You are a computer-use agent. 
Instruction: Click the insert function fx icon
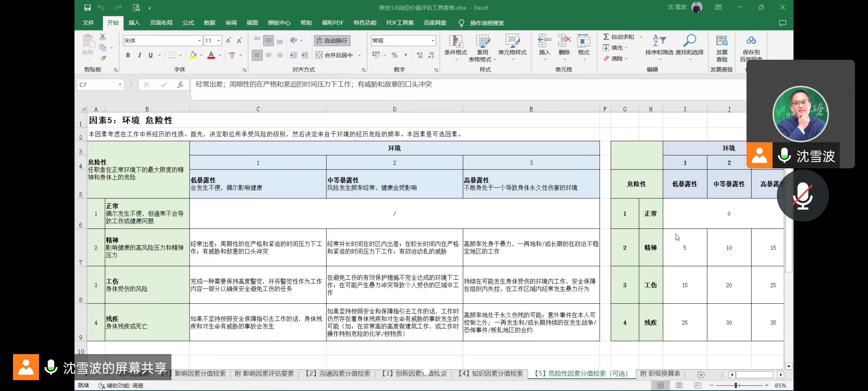(x=180, y=85)
